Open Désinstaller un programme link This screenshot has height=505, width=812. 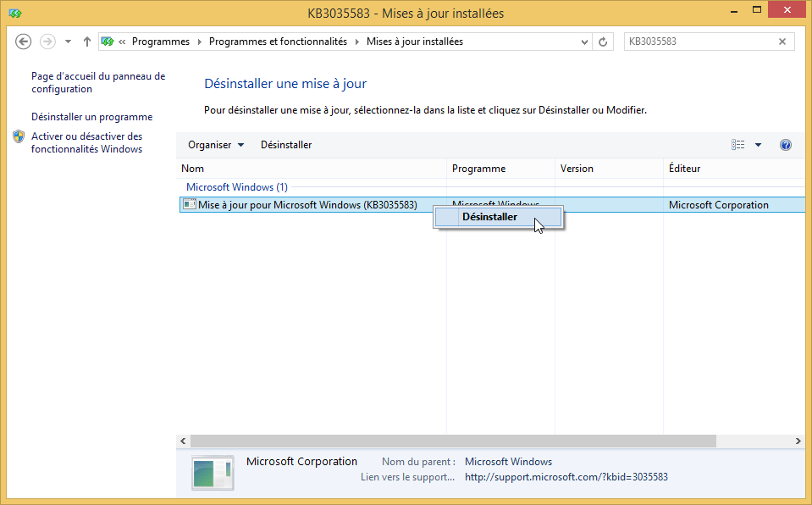(92, 117)
